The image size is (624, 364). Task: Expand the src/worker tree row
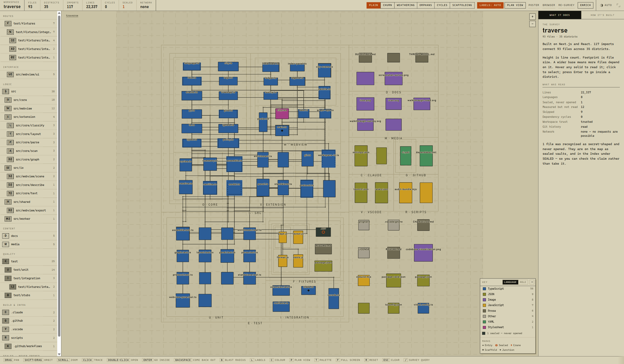(x=29, y=219)
